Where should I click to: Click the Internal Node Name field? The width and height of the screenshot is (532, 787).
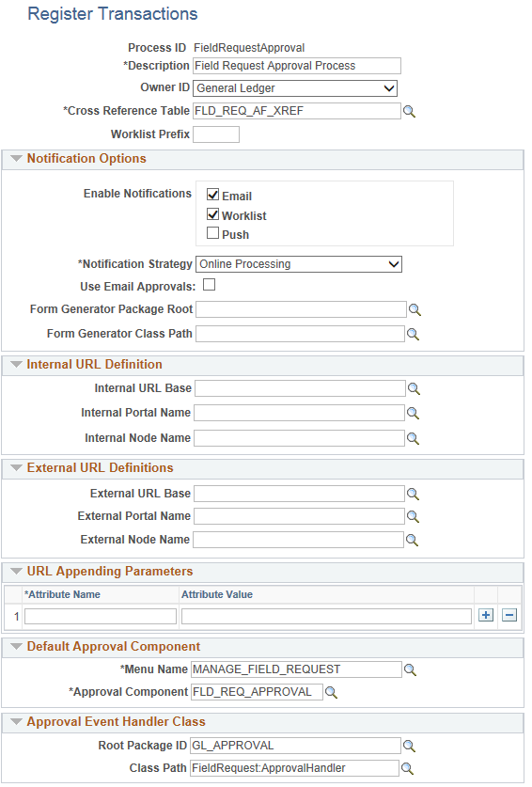pyautogui.click(x=299, y=438)
